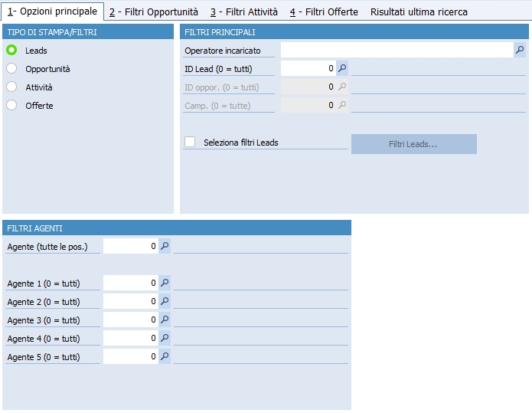Open search lookup for Agente 1

[x=165, y=283]
